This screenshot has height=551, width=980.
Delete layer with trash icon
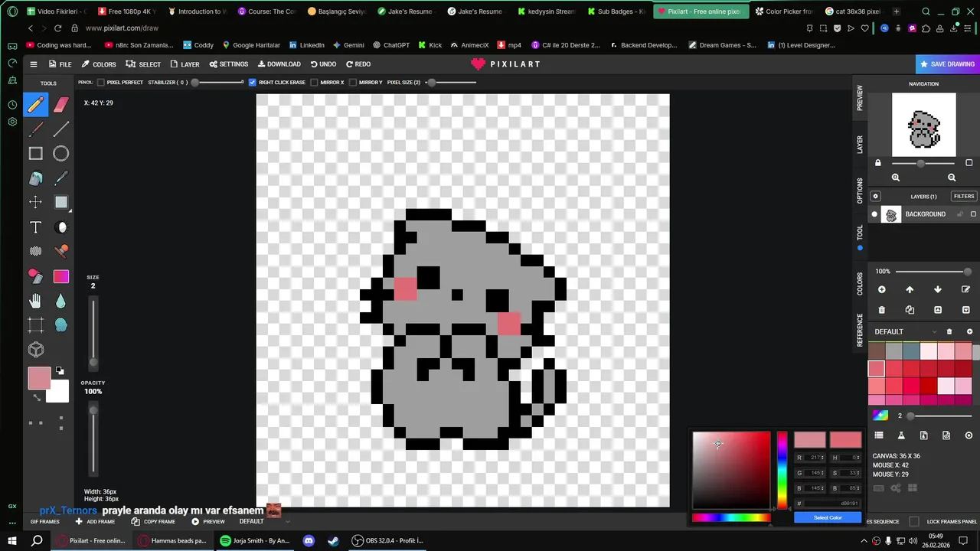point(881,310)
